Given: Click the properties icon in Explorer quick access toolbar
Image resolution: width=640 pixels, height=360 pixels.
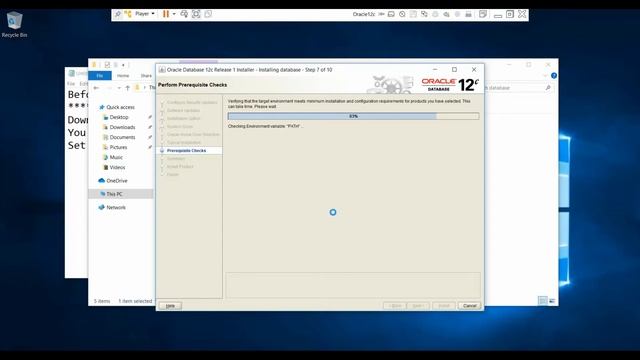Looking at the screenshot, I should [107, 64].
